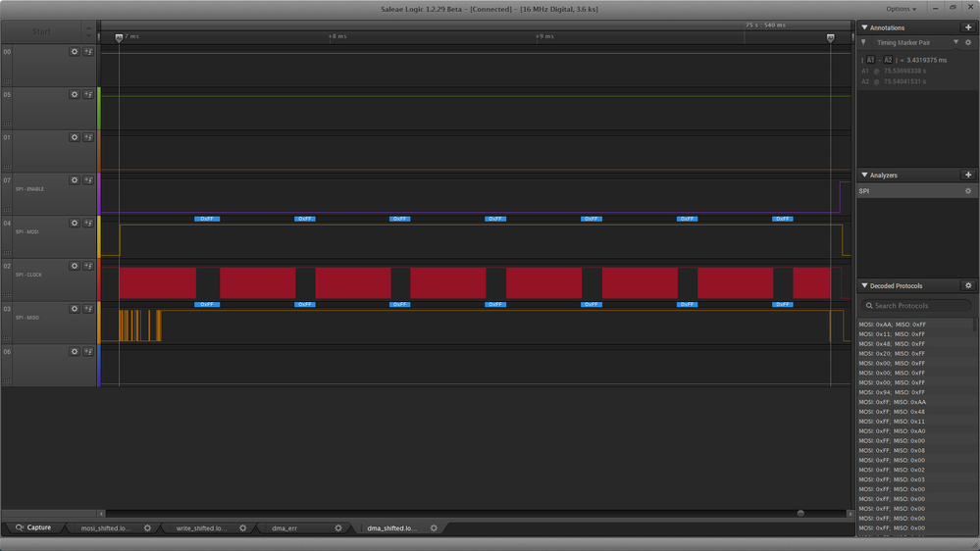This screenshot has width=980, height=551.
Task: Select decoded row MOSI: 0xFF; MISO: 0xAA
Action: click(915, 402)
